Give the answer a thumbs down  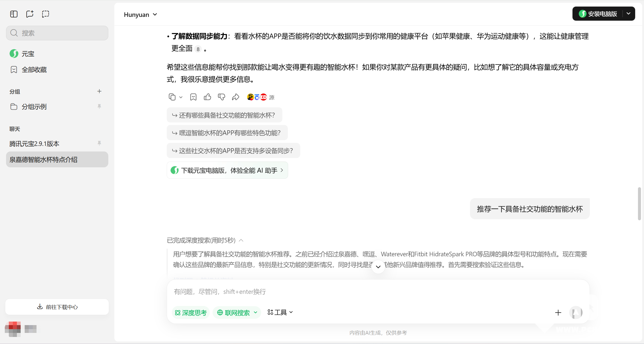click(x=221, y=97)
